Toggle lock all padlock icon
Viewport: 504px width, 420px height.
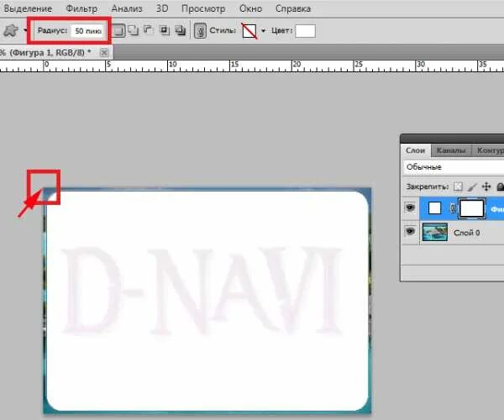[x=500, y=186]
